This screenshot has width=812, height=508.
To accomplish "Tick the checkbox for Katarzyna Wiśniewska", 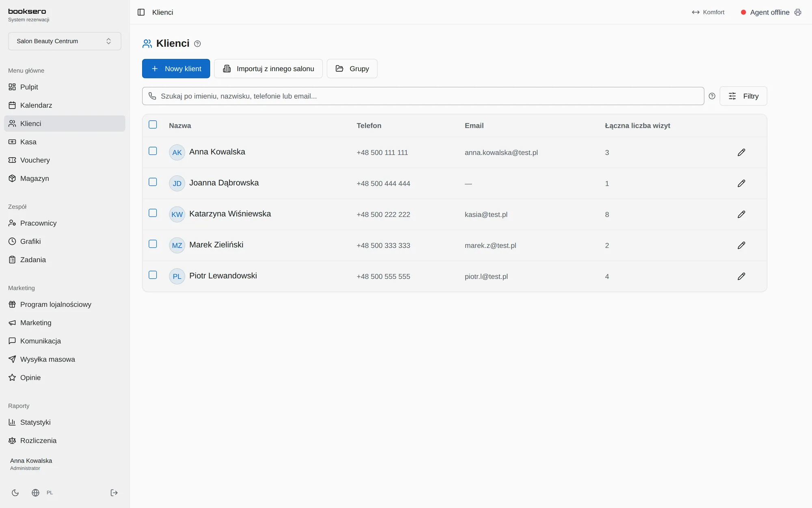I will click(x=153, y=213).
